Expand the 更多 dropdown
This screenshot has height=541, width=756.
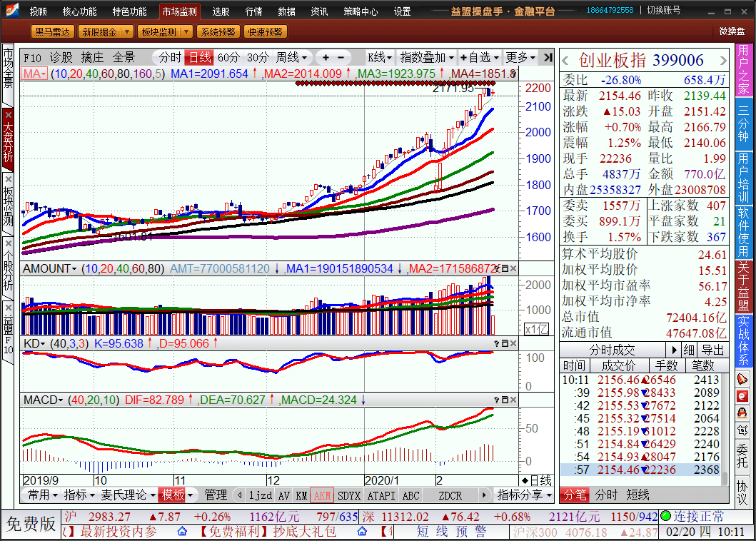(520, 57)
